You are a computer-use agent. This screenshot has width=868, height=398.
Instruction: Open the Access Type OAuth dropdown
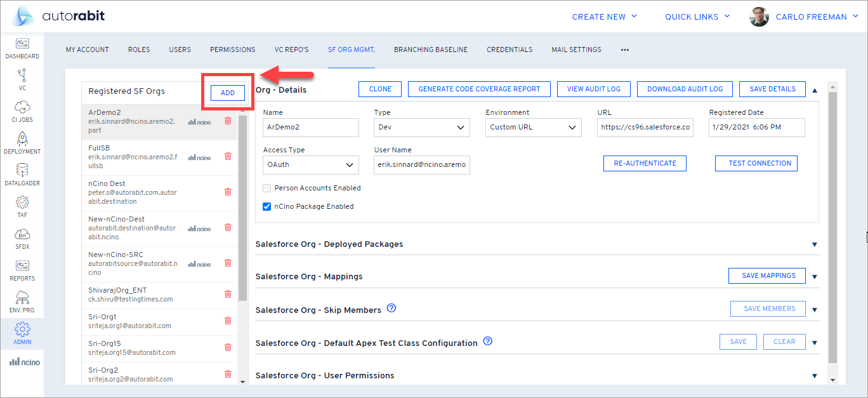tap(310, 165)
